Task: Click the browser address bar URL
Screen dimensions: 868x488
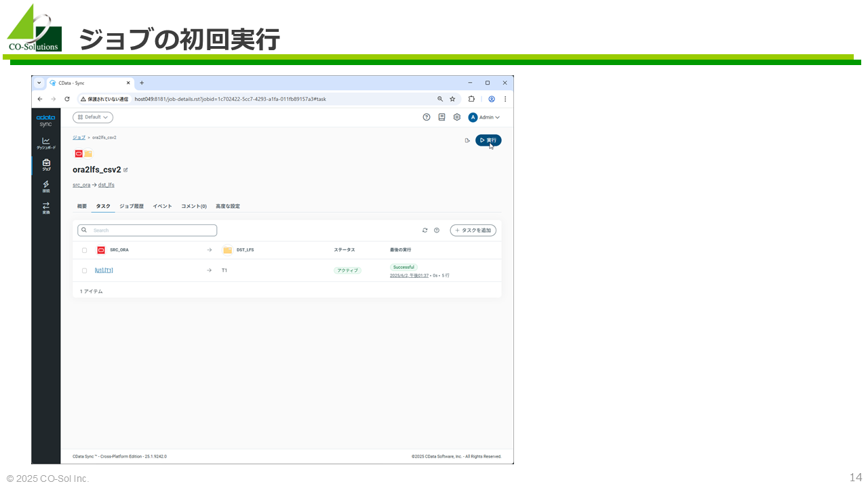Action: tap(231, 99)
